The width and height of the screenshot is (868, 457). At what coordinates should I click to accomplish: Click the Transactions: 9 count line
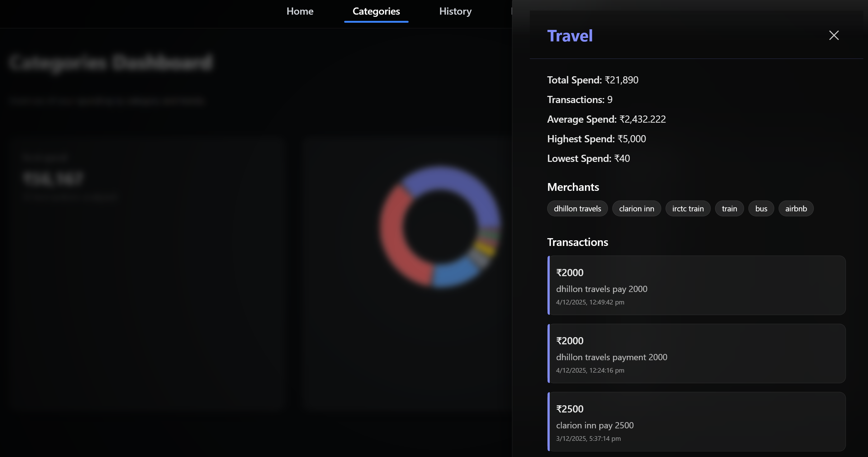point(580,99)
